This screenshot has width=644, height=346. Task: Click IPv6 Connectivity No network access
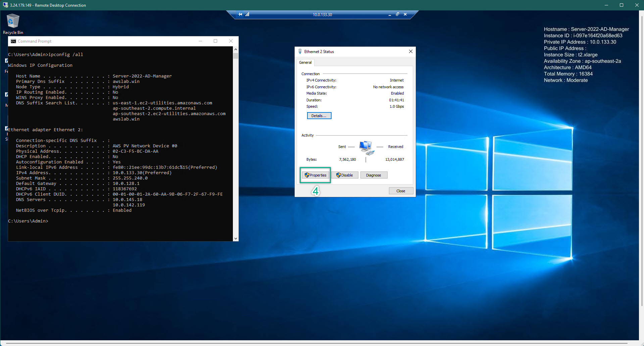(x=388, y=87)
